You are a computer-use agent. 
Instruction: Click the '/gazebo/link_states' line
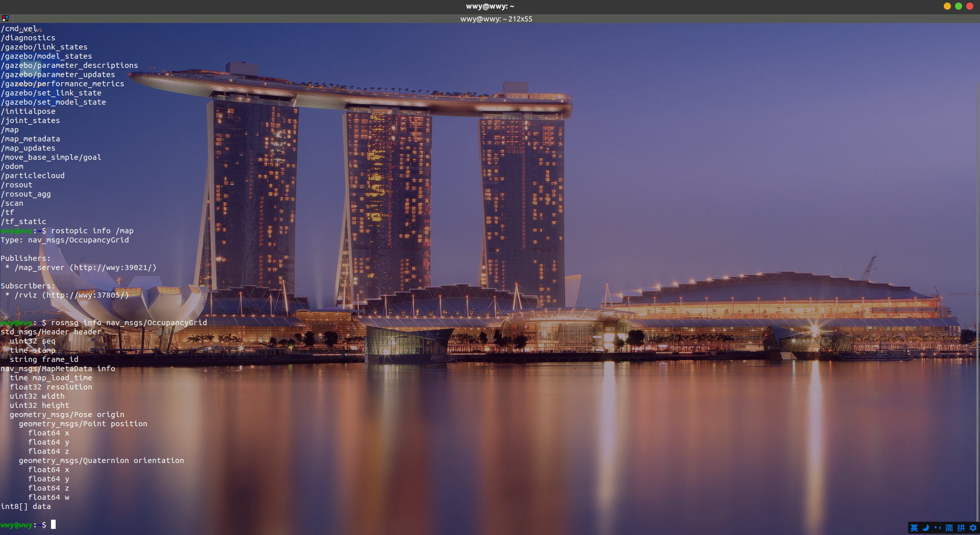tap(44, 47)
